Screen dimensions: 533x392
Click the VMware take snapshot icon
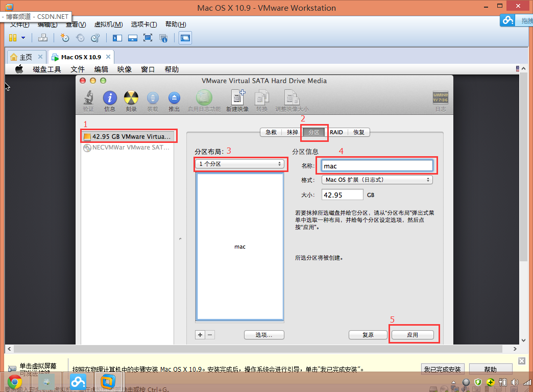(65, 38)
